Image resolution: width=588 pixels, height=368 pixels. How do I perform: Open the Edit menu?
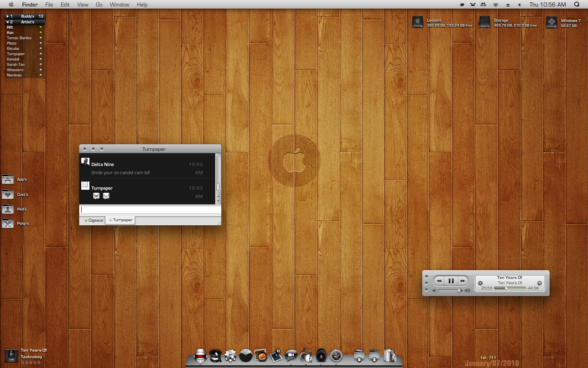(x=65, y=4)
